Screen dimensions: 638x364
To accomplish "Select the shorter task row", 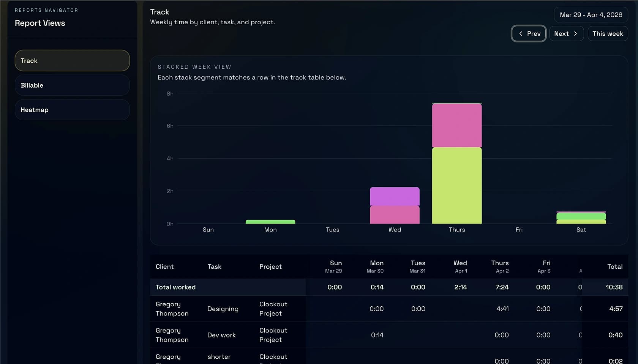I will click(x=219, y=357).
